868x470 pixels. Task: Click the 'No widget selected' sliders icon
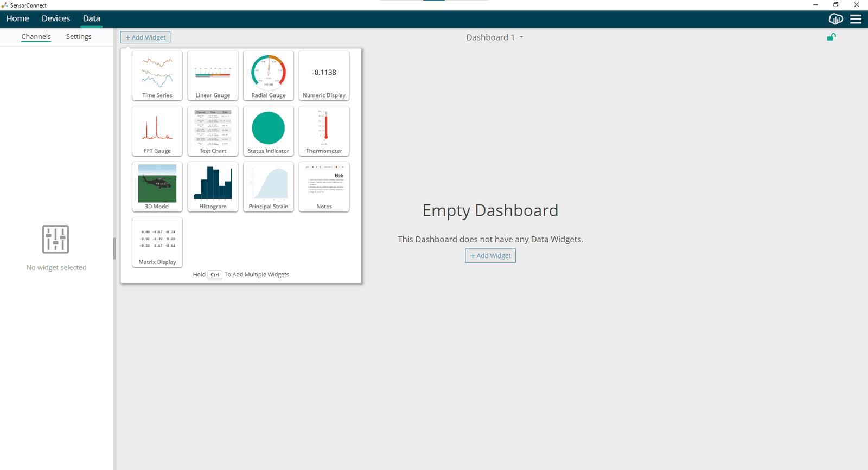point(56,239)
